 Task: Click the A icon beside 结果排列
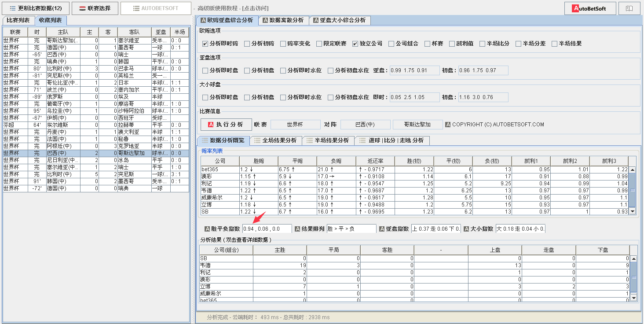pos(297,229)
